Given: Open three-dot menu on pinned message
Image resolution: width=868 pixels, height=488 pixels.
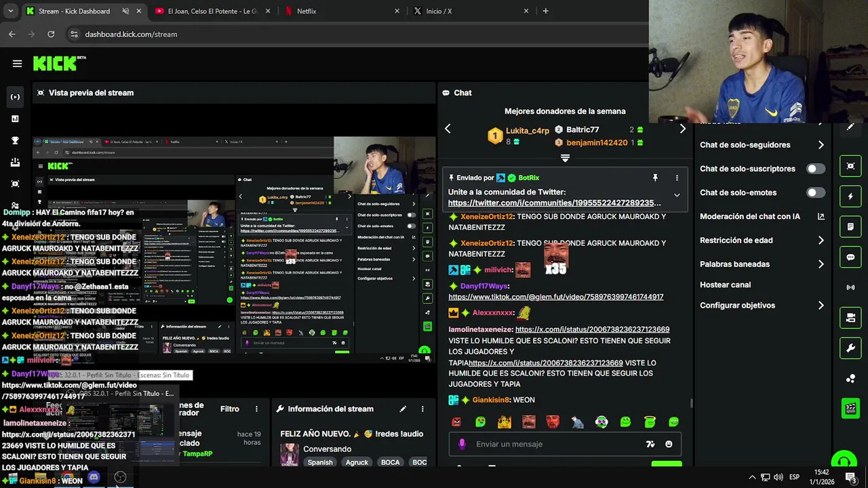Looking at the screenshot, I should 677,178.
